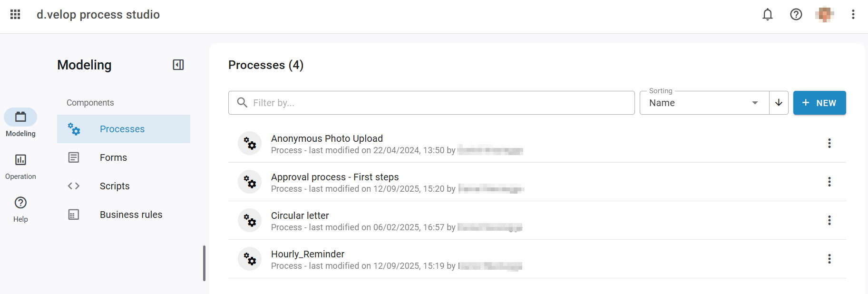Screen dimensions: 868x294
Task: Open options menu for Hourly_Reminder
Action: [829, 259]
